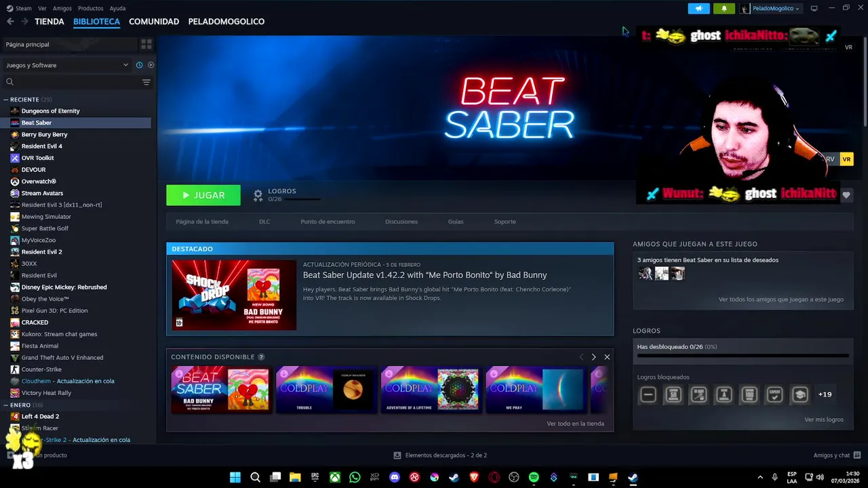Click Ver mis logros link

[824, 420]
